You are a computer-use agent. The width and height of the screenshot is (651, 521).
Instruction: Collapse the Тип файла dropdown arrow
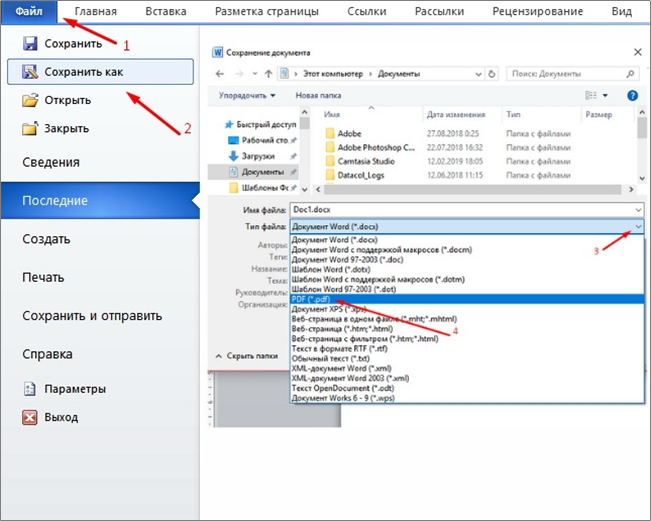tap(639, 226)
